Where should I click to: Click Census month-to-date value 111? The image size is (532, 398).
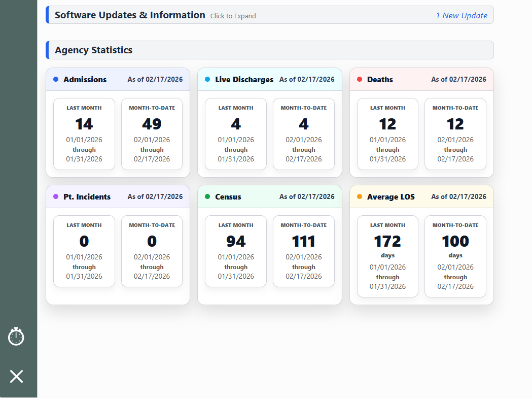click(x=304, y=242)
